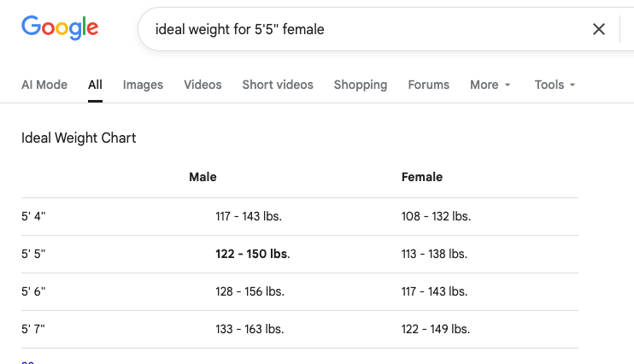Click the search input field
Screen dimensions: 634x364
point(359,29)
